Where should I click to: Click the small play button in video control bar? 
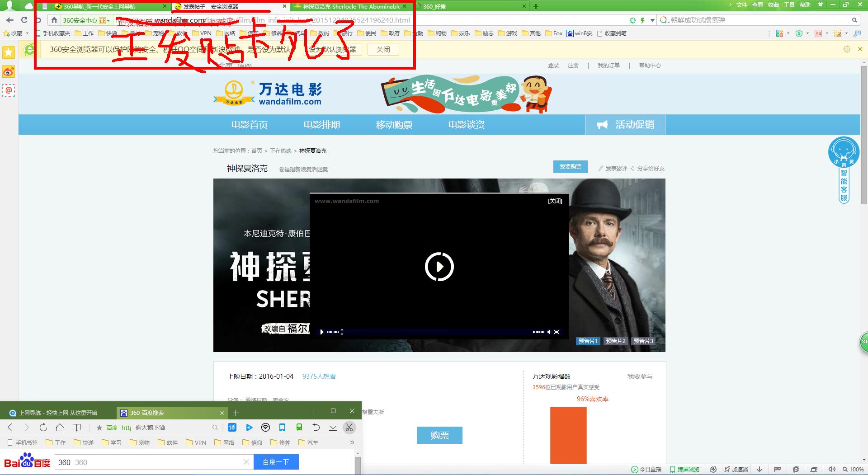click(321, 332)
